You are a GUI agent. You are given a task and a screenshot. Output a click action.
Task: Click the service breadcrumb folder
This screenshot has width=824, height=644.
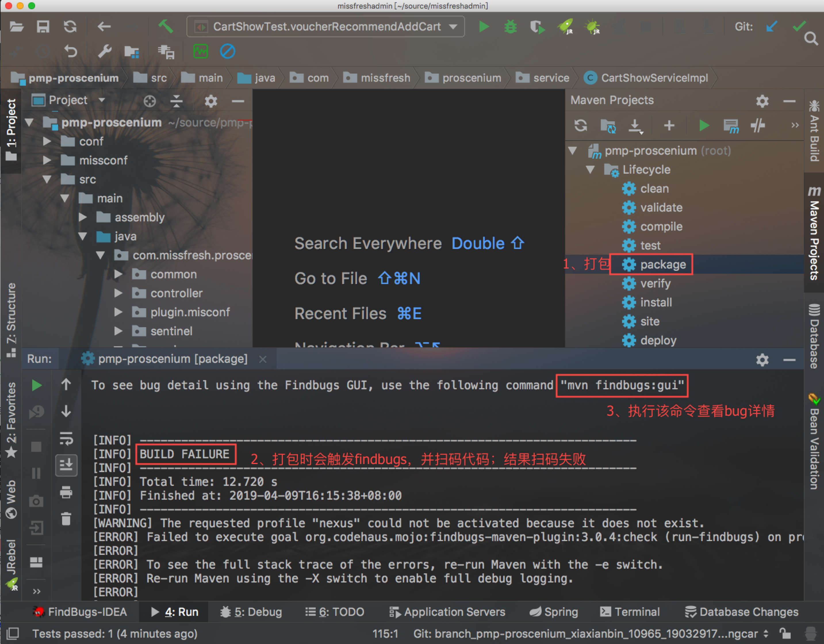[542, 78]
